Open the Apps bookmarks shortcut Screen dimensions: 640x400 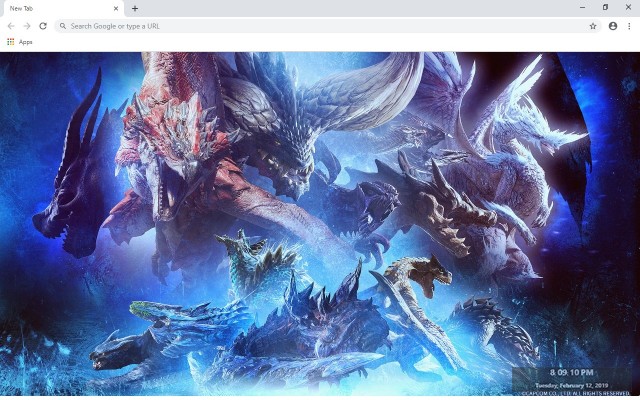point(20,42)
